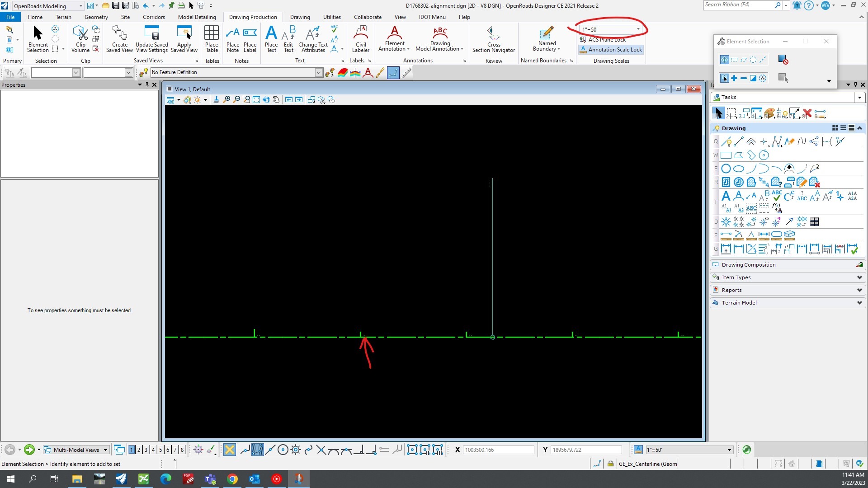Go to the Previous View in View 1
The height and width of the screenshot is (488, 868).
(289, 100)
